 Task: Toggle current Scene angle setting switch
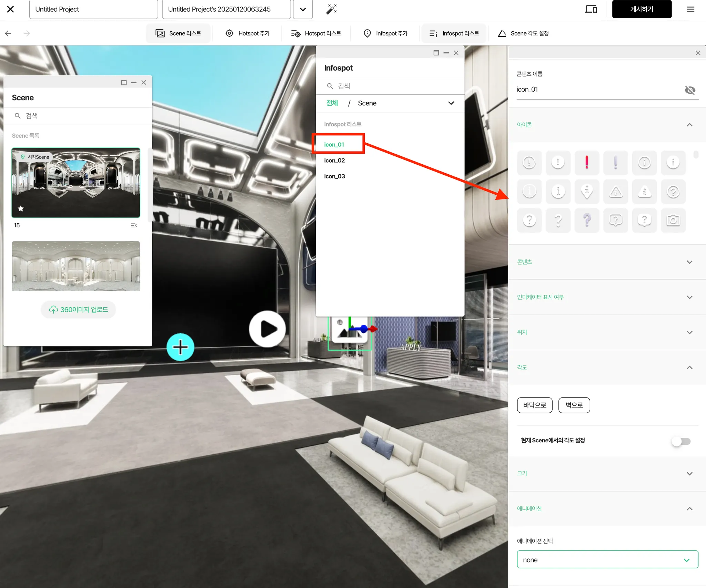(x=681, y=441)
